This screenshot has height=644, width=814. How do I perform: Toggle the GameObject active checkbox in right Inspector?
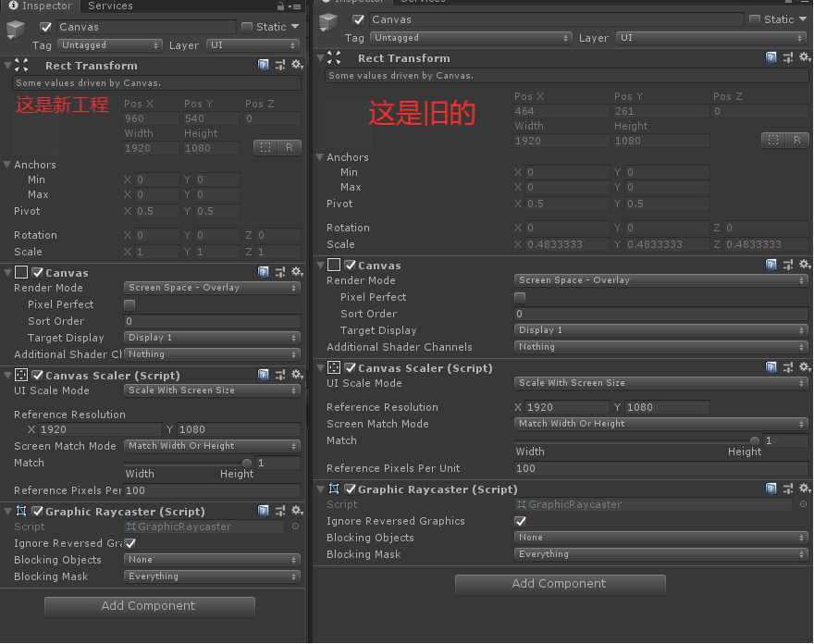358,19
